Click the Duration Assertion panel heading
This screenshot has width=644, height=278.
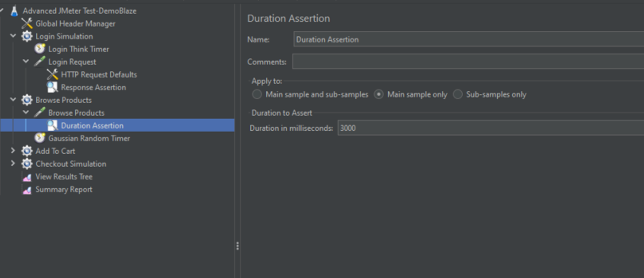[288, 18]
